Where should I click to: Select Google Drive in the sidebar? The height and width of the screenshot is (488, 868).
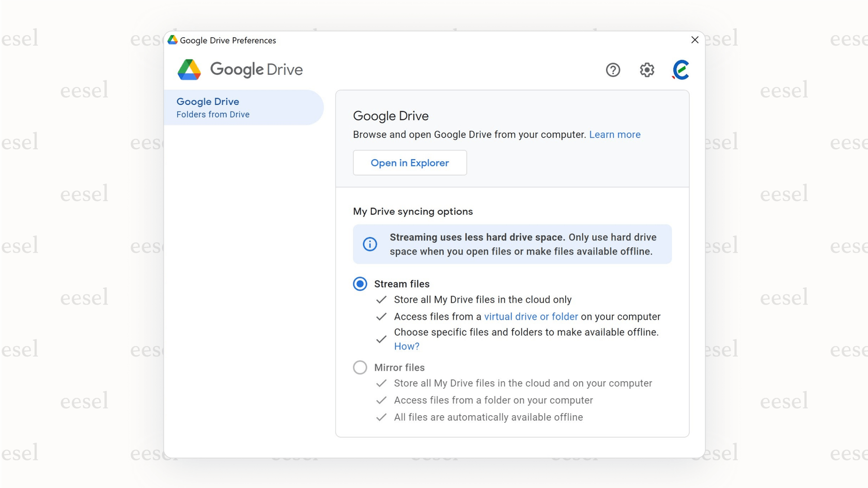point(208,102)
